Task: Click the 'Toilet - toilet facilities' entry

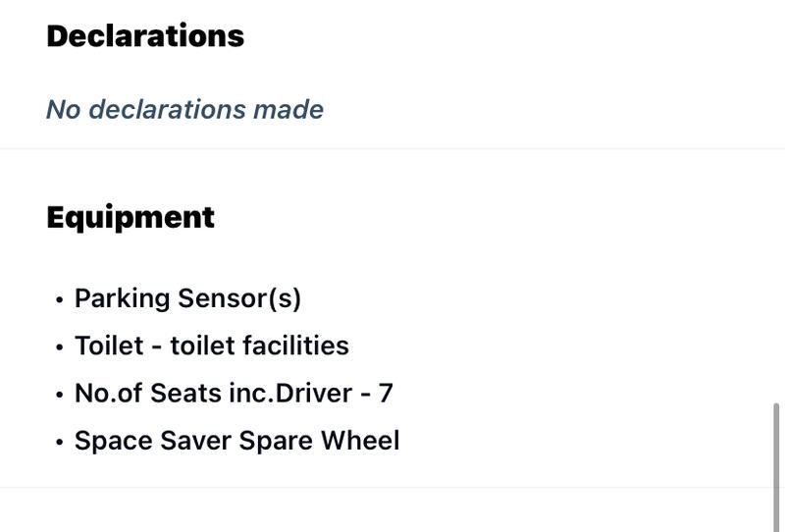Action: (211, 346)
